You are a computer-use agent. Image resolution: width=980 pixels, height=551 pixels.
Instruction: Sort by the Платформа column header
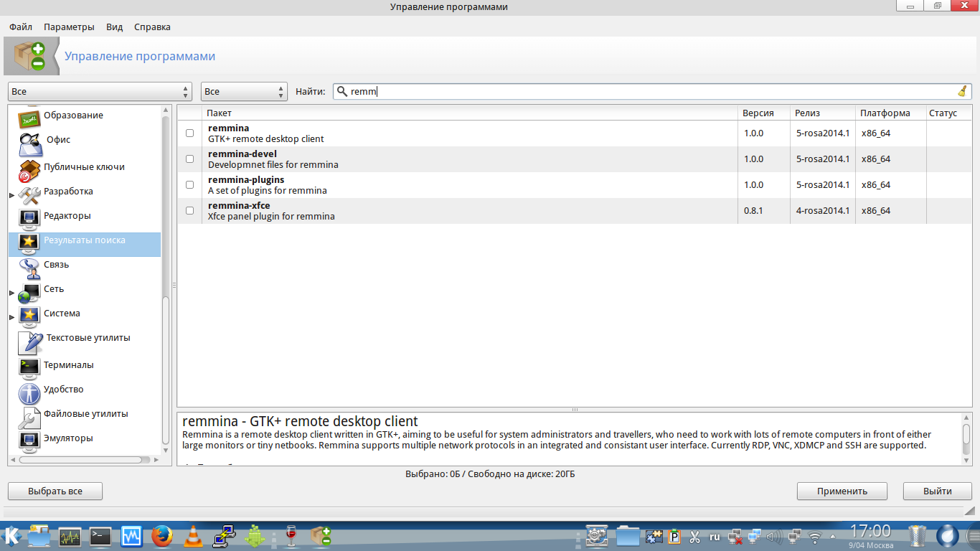click(x=890, y=113)
